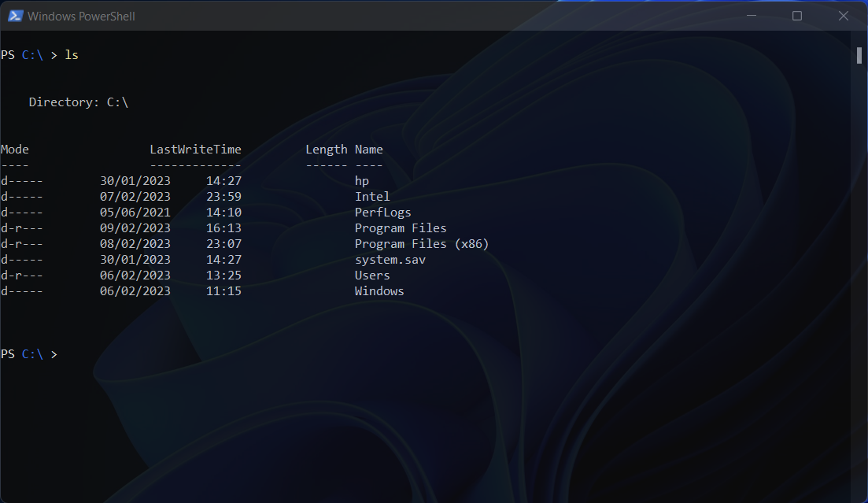This screenshot has width=868, height=503.
Task: Click the PowerShell icon in the title bar
Action: pos(15,15)
